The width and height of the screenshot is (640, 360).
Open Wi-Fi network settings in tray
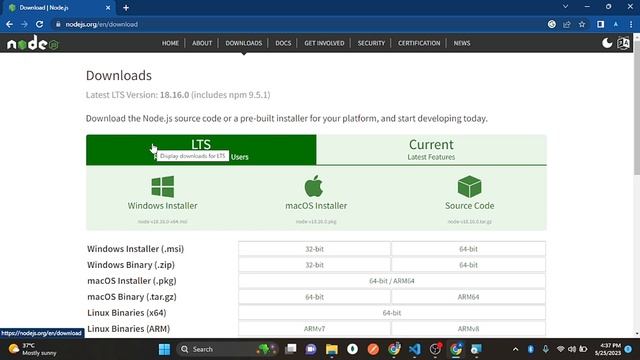tap(560, 349)
